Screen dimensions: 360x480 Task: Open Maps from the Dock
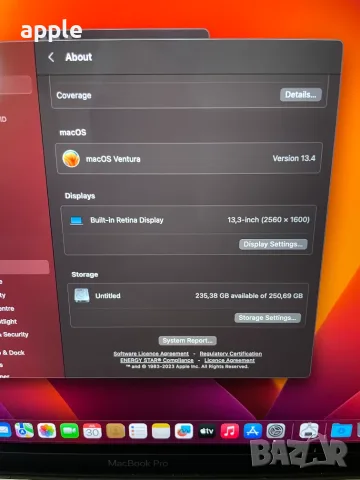pos(24,430)
